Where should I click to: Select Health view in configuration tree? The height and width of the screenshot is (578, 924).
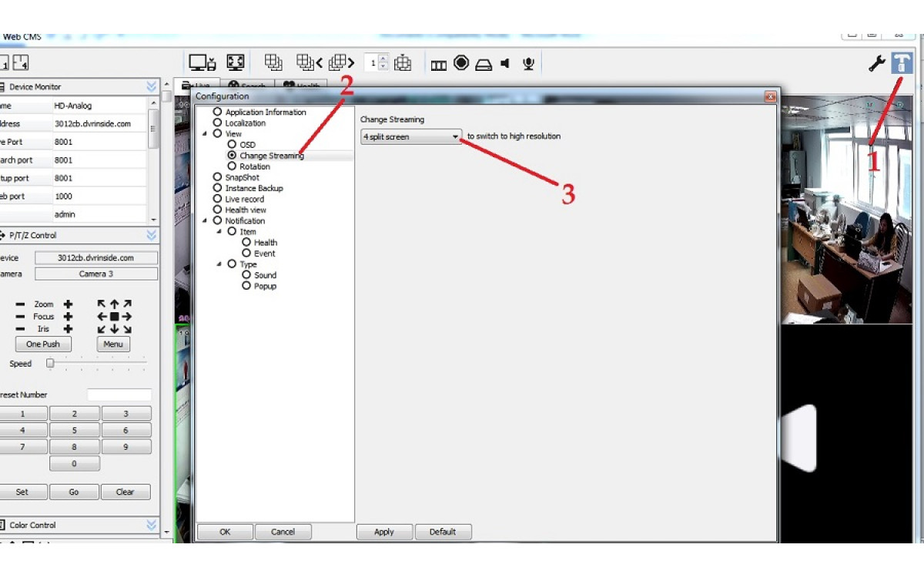point(218,210)
